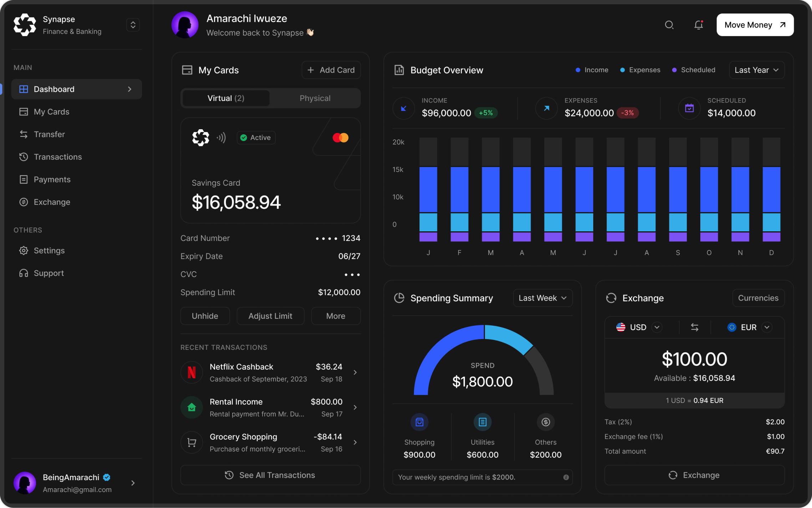Viewport: 812px width, 508px height.
Task: Click the Move Money button
Action: (755, 25)
